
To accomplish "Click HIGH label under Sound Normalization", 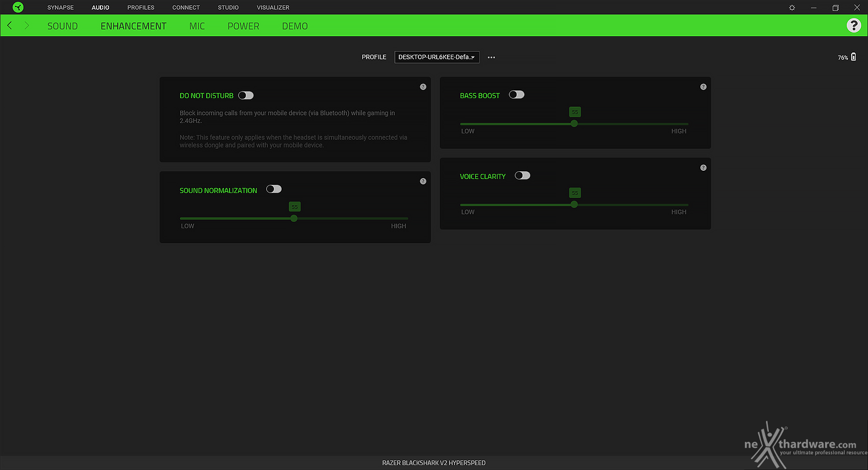I will tap(399, 226).
